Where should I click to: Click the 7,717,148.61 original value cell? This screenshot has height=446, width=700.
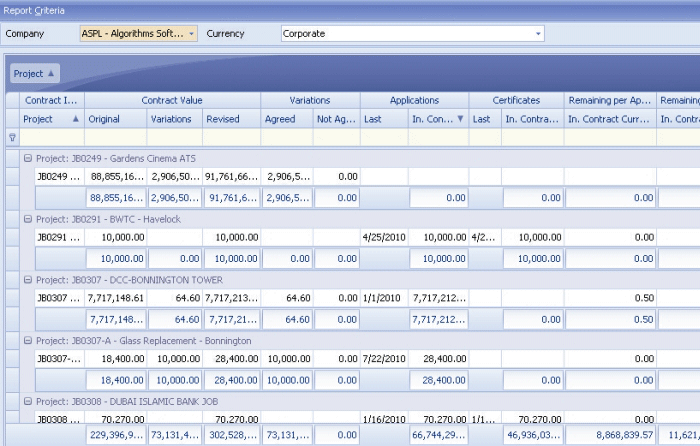tap(116, 298)
